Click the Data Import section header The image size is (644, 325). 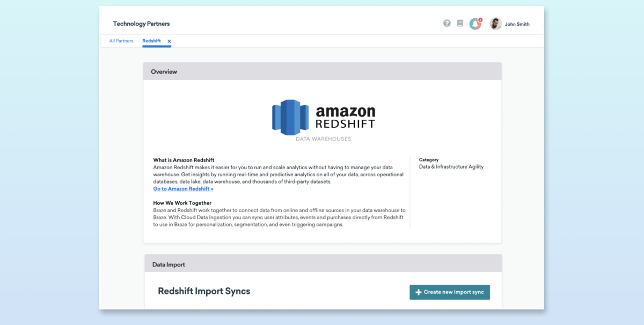click(324, 264)
